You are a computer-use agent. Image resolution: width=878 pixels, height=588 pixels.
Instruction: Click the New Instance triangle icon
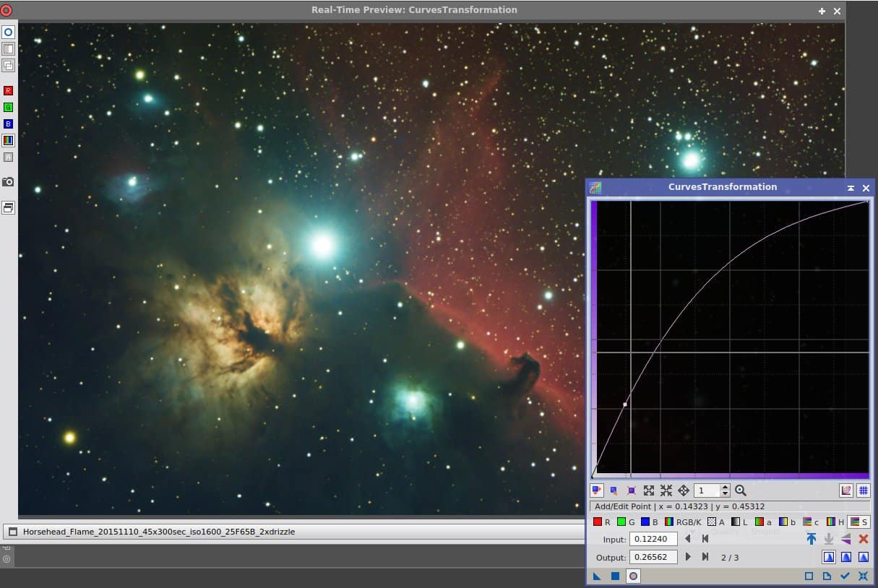click(x=597, y=576)
